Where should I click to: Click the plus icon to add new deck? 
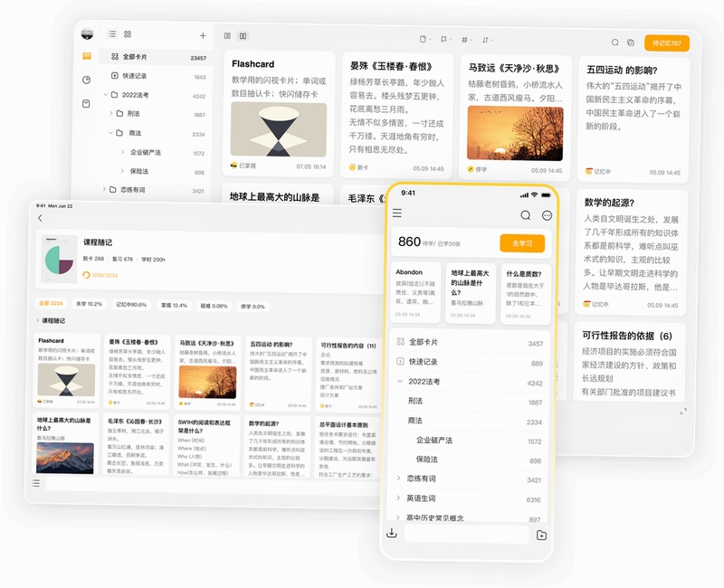[x=203, y=35]
